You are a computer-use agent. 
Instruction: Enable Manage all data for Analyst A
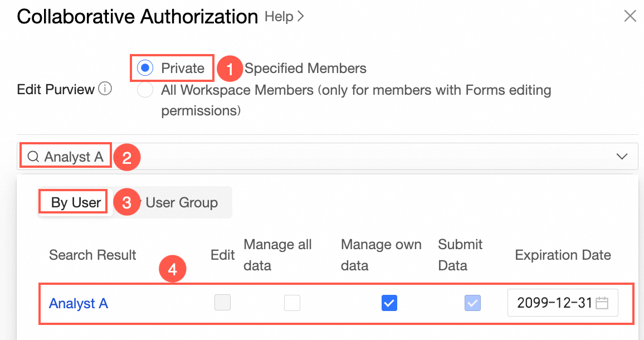click(292, 303)
